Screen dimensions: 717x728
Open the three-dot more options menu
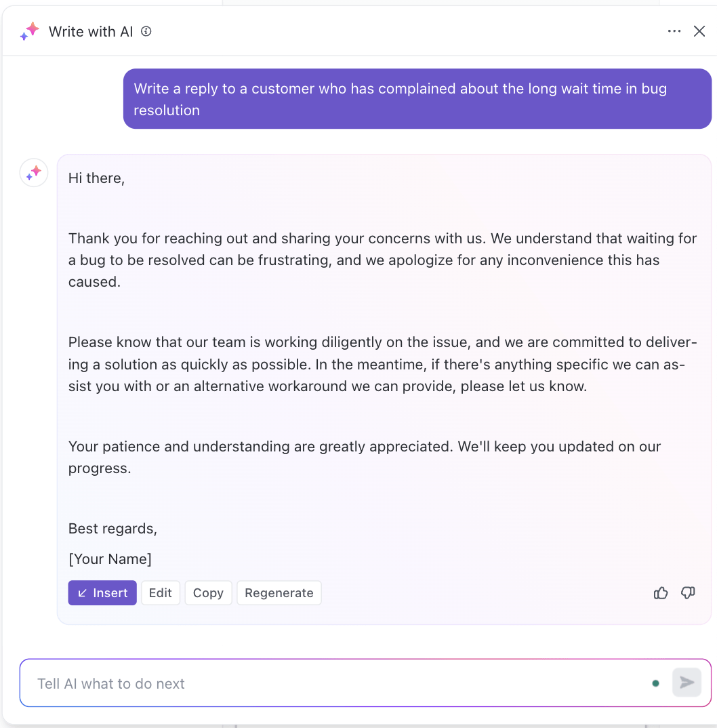point(674,31)
